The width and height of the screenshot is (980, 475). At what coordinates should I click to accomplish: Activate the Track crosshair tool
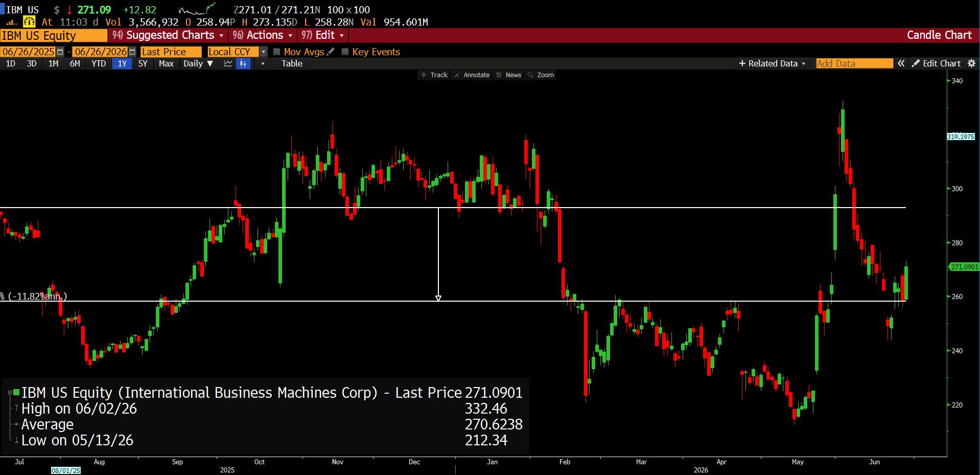coord(434,75)
